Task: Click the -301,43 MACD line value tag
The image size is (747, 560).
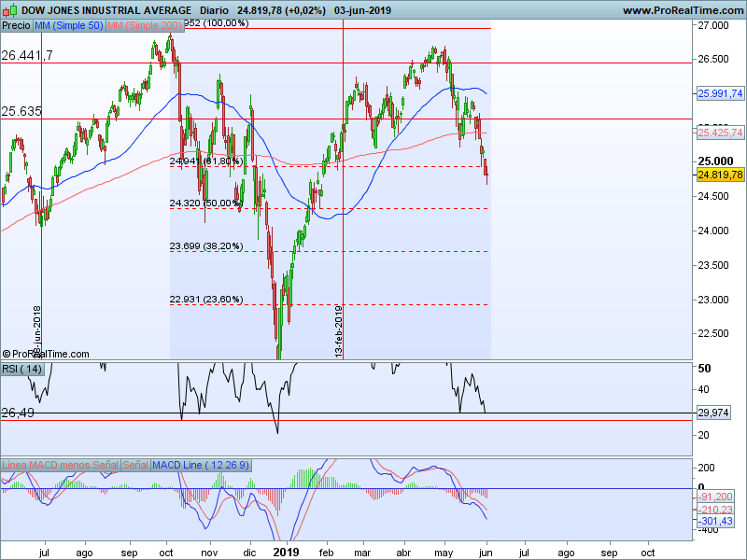Action: click(715, 521)
